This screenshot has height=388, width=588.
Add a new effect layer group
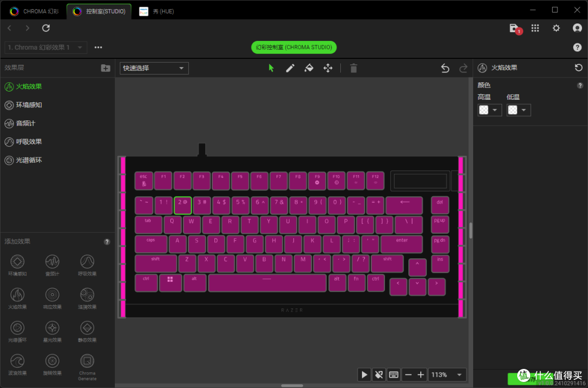point(106,68)
